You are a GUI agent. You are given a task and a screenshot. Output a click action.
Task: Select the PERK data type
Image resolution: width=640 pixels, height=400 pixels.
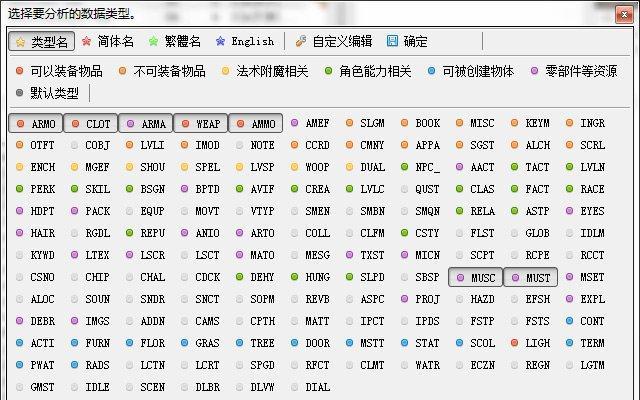click(x=36, y=189)
